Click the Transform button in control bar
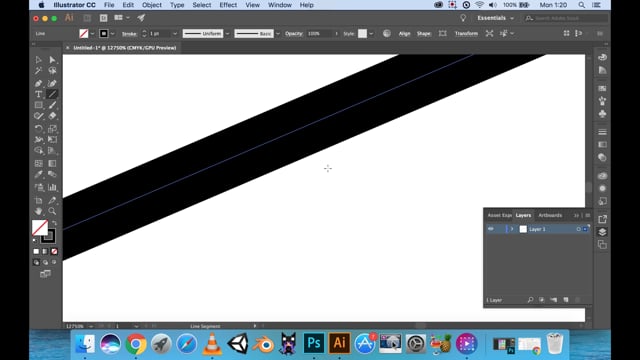 466,33
